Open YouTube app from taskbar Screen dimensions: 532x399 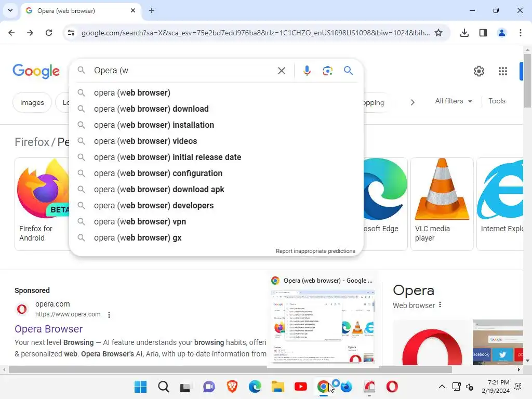pyautogui.click(x=301, y=387)
